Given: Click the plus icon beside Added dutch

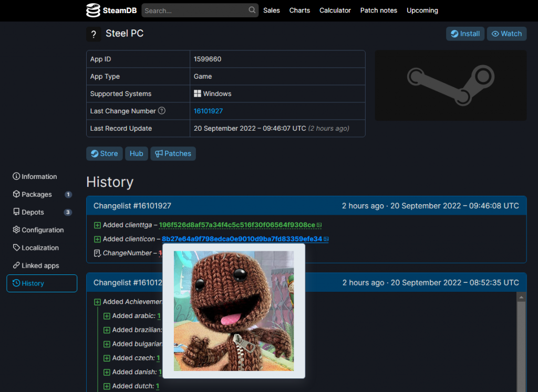Looking at the screenshot, I should tap(107, 386).
